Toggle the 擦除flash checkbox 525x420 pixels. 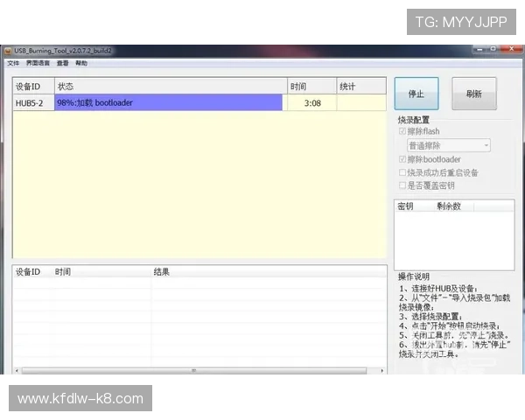(x=402, y=131)
